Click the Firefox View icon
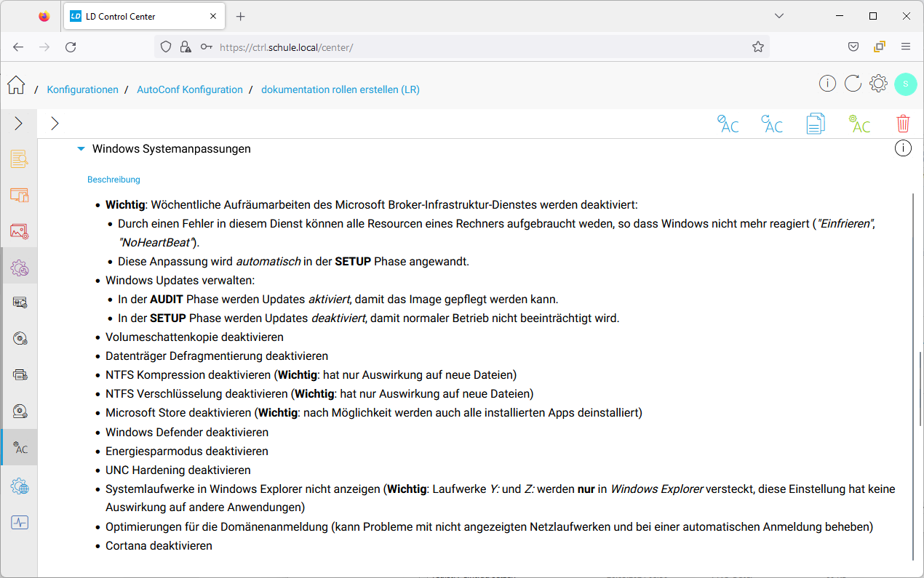This screenshot has height=578, width=924. (x=44, y=16)
